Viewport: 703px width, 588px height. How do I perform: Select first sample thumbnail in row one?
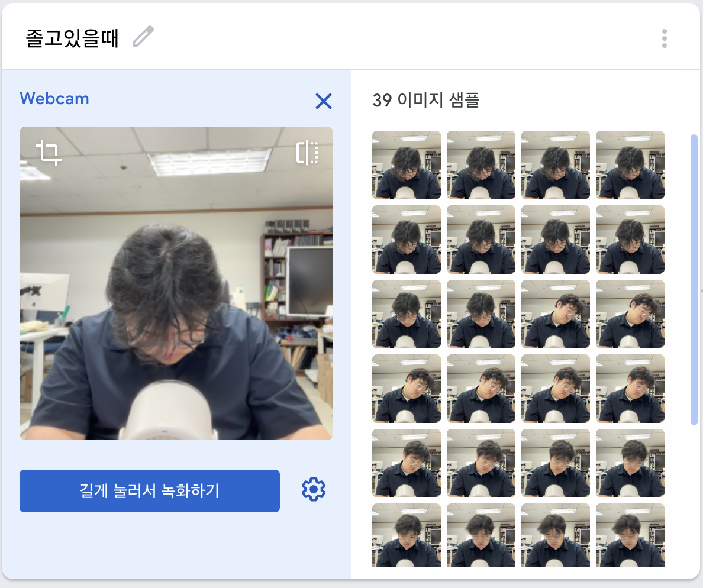coord(406,165)
